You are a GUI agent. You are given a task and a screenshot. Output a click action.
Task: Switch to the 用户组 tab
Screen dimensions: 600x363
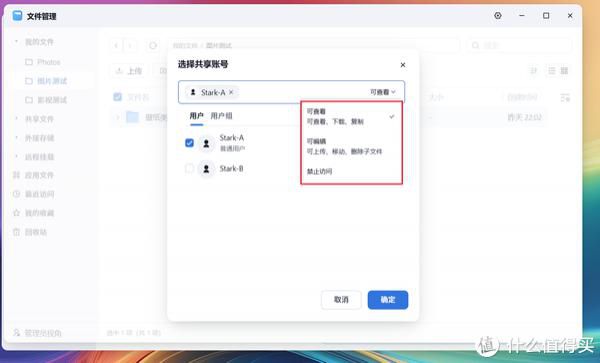222,116
